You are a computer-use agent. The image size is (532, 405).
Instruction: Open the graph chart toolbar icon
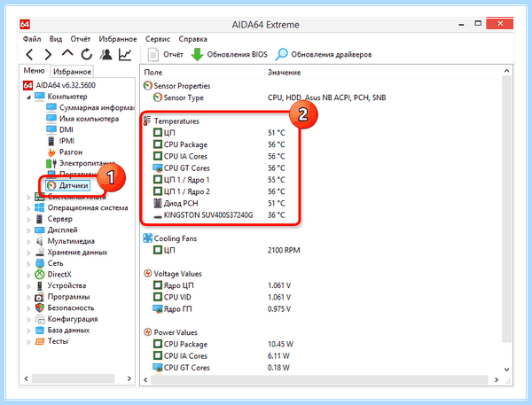125,54
